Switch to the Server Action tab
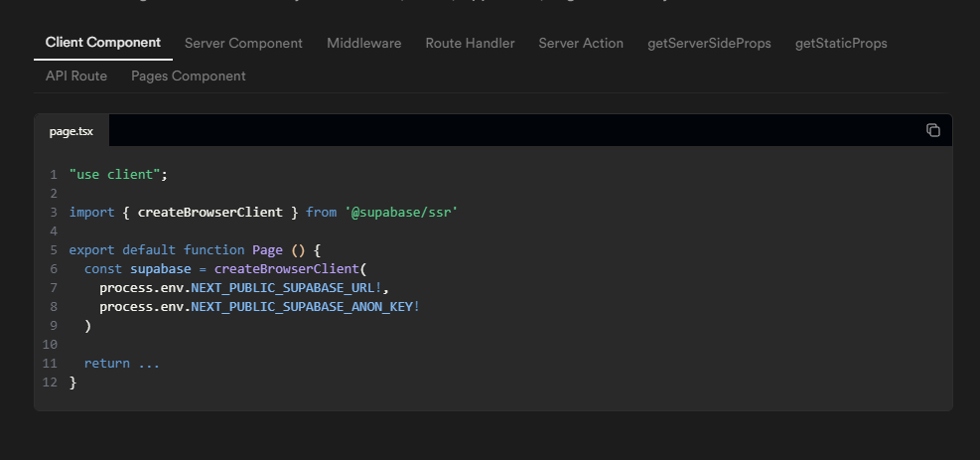Image resolution: width=980 pixels, height=460 pixels. (581, 43)
